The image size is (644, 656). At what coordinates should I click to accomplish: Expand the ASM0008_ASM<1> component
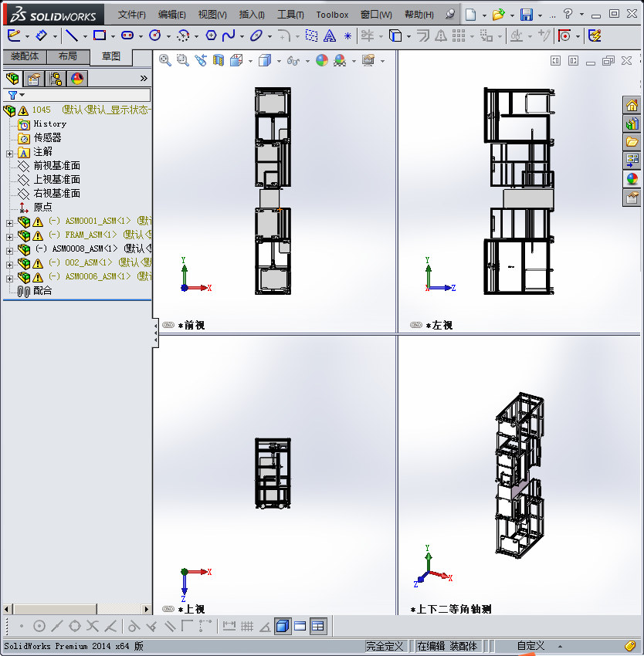point(9,251)
